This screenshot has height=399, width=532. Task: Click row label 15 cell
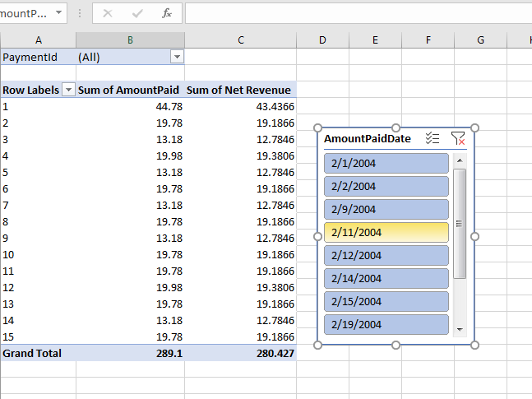pyautogui.click(x=39, y=336)
